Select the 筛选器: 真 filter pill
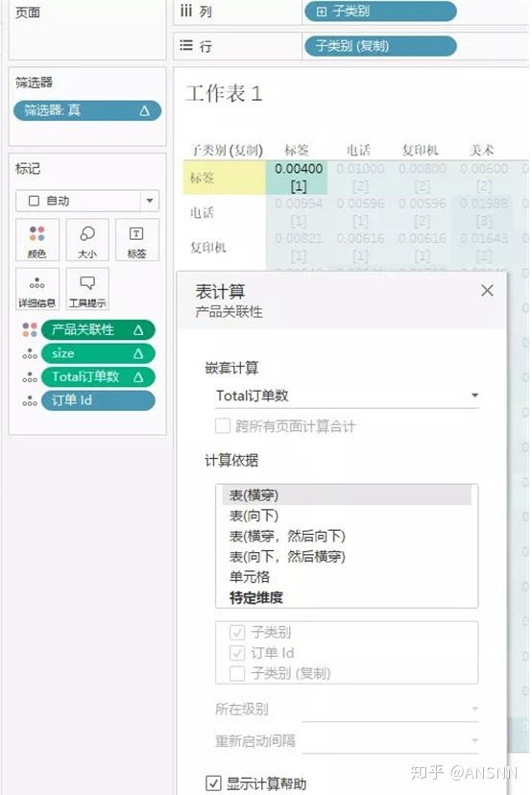This screenshot has width=532, height=795. pyautogui.click(x=87, y=110)
